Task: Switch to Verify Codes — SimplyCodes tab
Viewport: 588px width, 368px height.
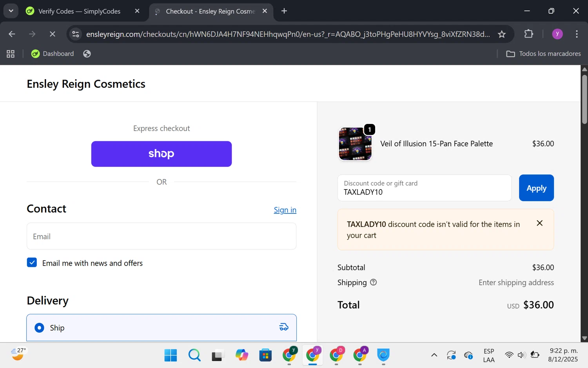Action: pyautogui.click(x=79, y=11)
